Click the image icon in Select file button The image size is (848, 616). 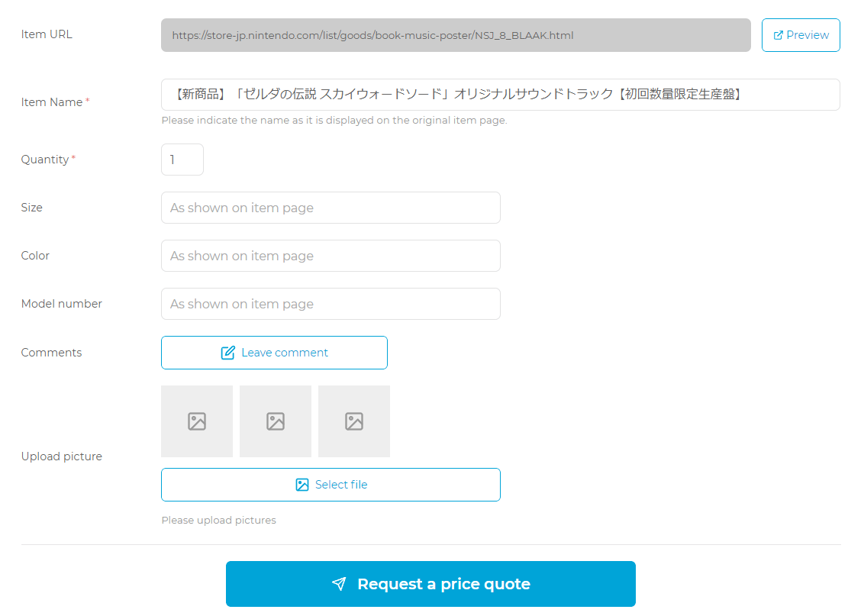(x=301, y=485)
